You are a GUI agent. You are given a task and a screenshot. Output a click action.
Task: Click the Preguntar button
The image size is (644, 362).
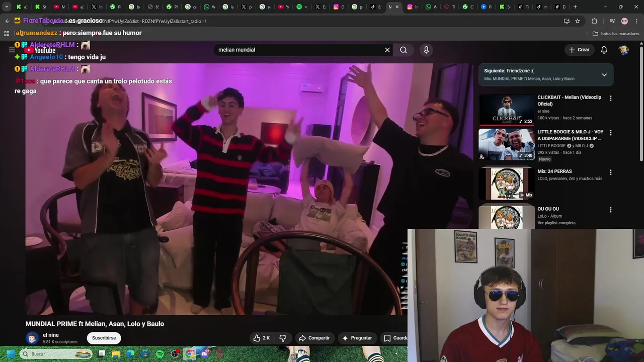[x=357, y=338]
